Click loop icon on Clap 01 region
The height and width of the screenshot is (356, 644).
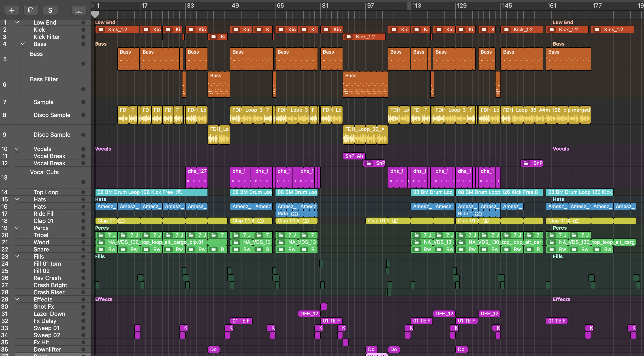coord(121,221)
